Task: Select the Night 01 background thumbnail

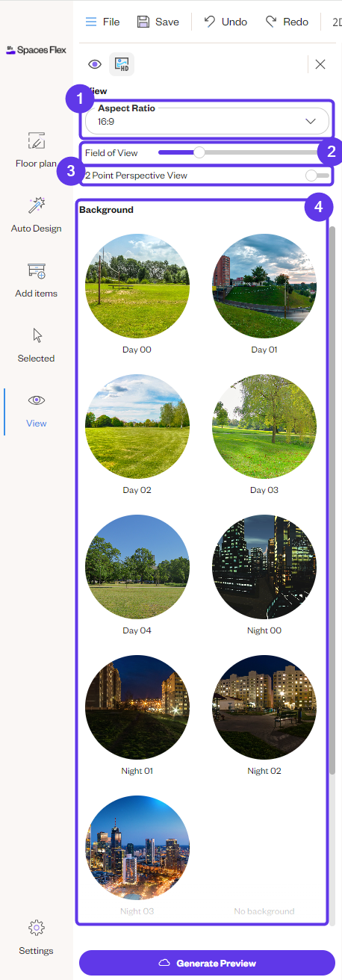Action: tap(137, 707)
